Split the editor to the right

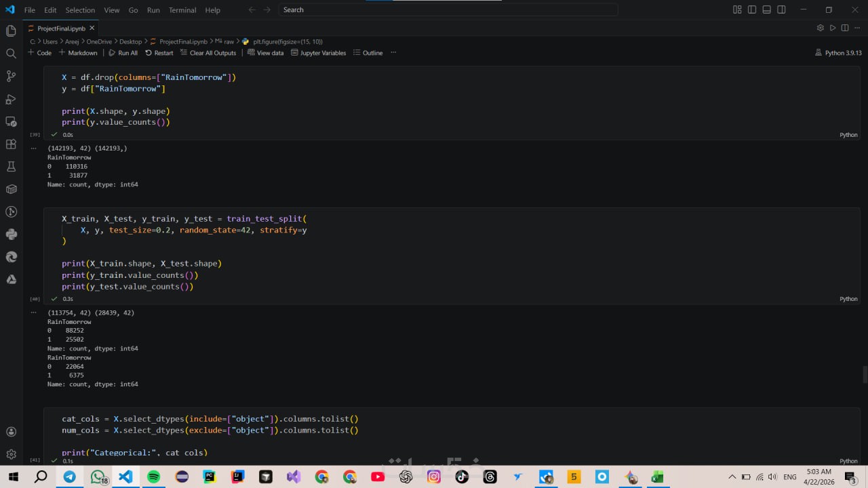click(x=845, y=28)
